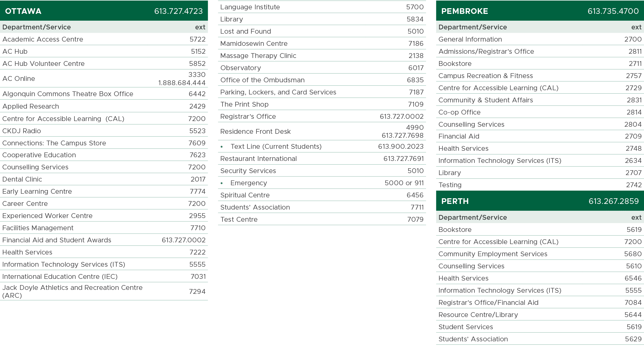
Task: Click the Perth phone number 613.267.2859
Action: pos(613,201)
